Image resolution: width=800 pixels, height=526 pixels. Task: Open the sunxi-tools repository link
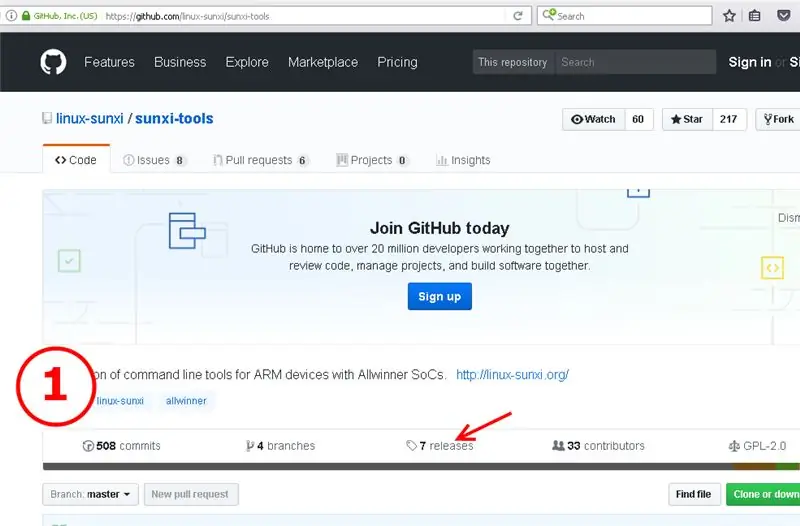pyautogui.click(x=174, y=118)
